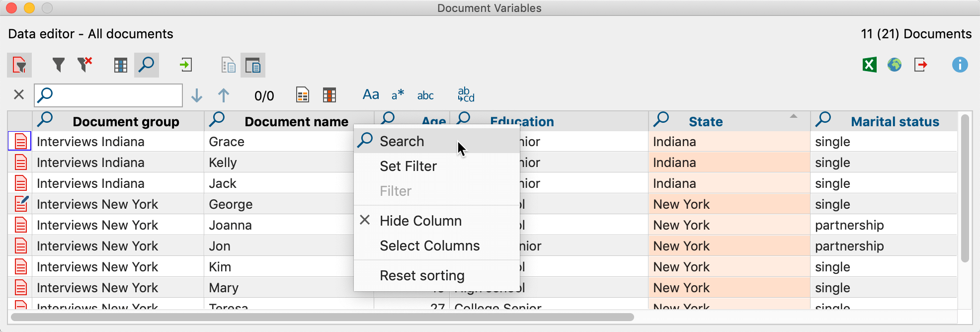980x332 pixels.
Task: Remove filters with funnel red-X icon
Action: [x=84, y=65]
